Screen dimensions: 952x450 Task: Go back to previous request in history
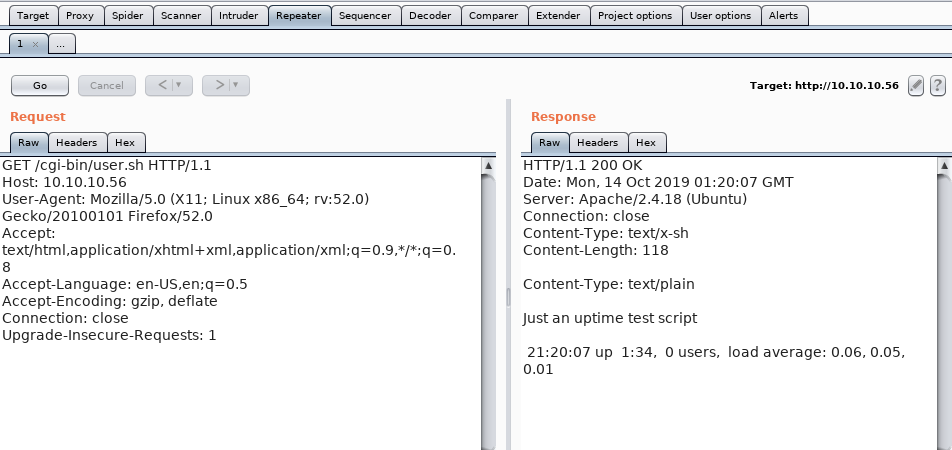coord(163,85)
